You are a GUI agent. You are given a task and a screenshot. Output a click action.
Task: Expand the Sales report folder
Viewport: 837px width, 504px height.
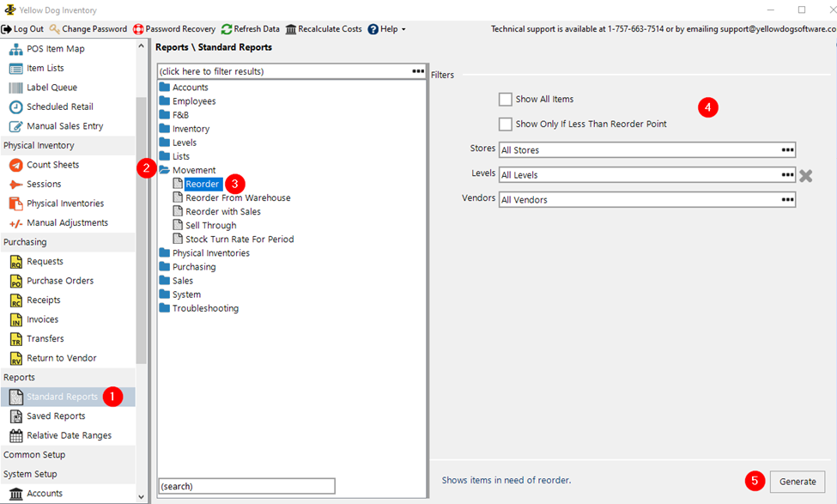[x=165, y=280]
